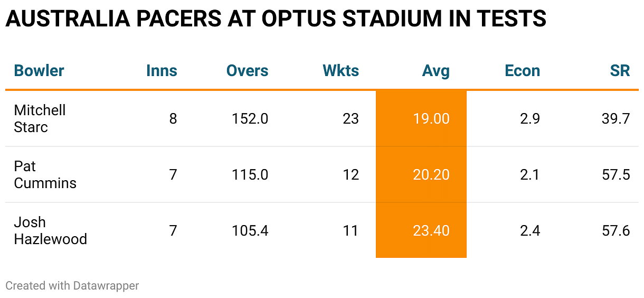This screenshot has height=298, width=644.
Task: Click the orange 20.20 average cell
Action: 431,174
